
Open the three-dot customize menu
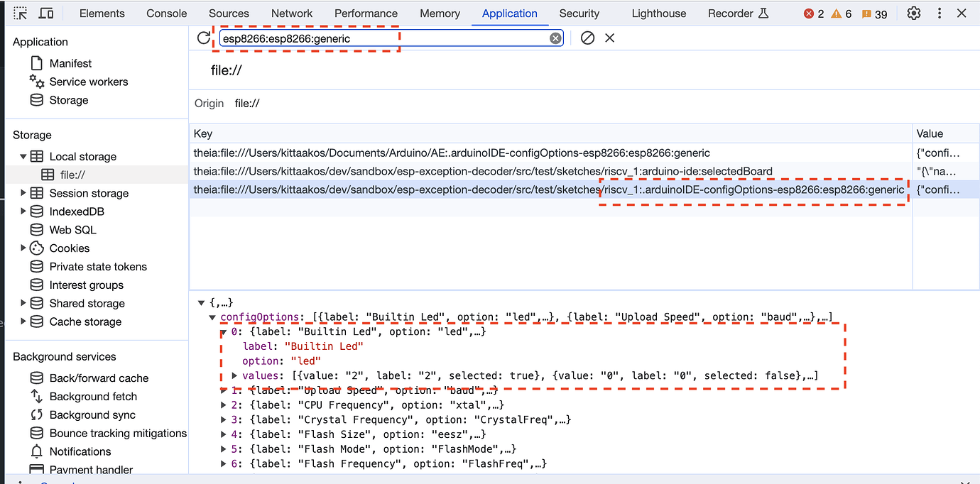coord(939,13)
